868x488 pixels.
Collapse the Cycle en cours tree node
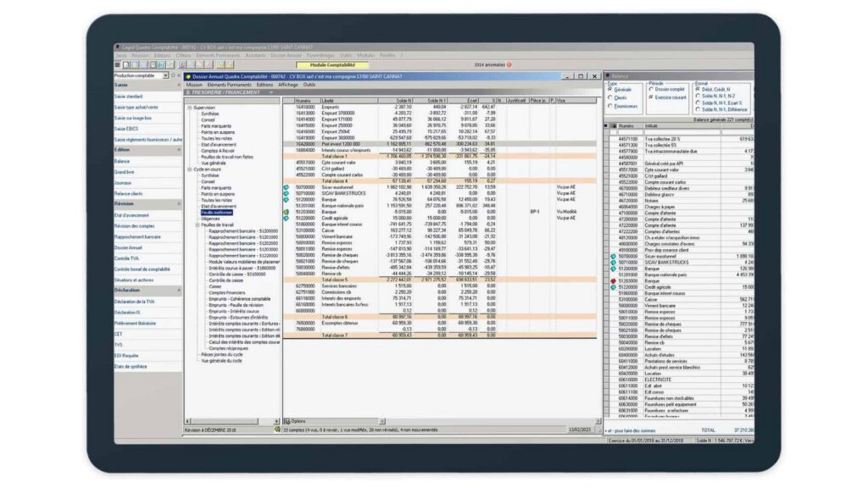click(x=187, y=169)
